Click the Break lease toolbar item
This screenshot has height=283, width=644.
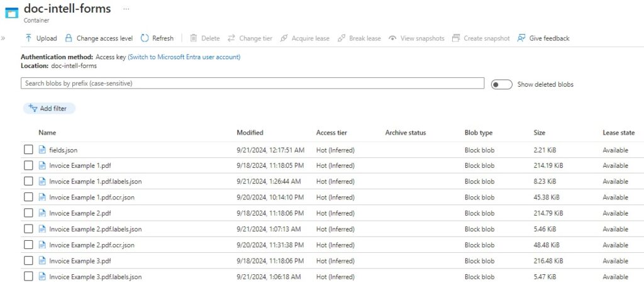(359, 38)
